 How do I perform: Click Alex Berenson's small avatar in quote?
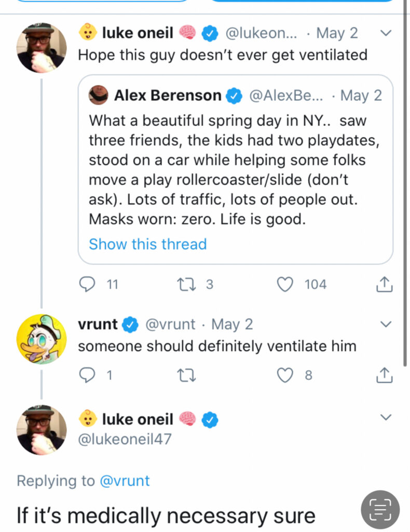(x=98, y=96)
